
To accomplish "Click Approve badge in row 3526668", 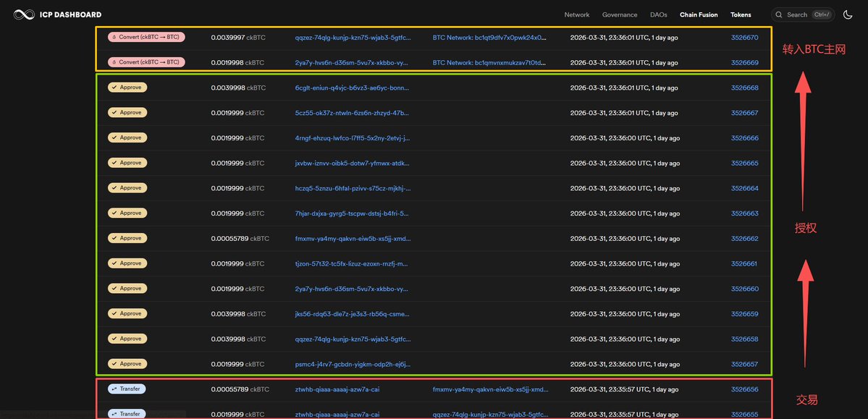I will pos(127,87).
